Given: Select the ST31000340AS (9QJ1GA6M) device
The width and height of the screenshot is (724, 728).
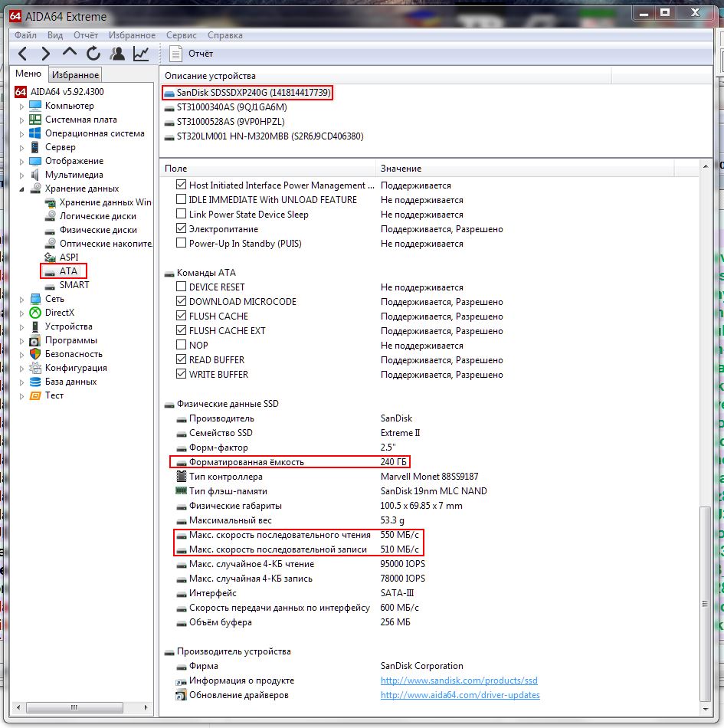Looking at the screenshot, I should (231, 107).
